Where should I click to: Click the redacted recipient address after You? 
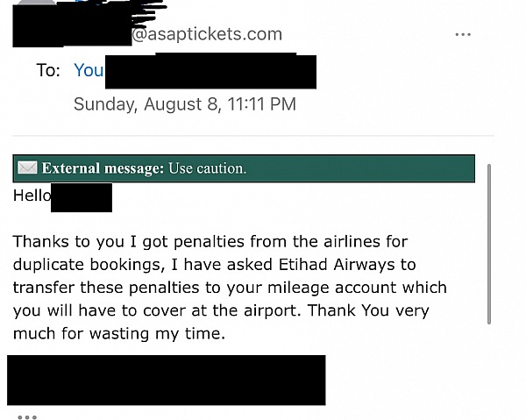(x=209, y=70)
